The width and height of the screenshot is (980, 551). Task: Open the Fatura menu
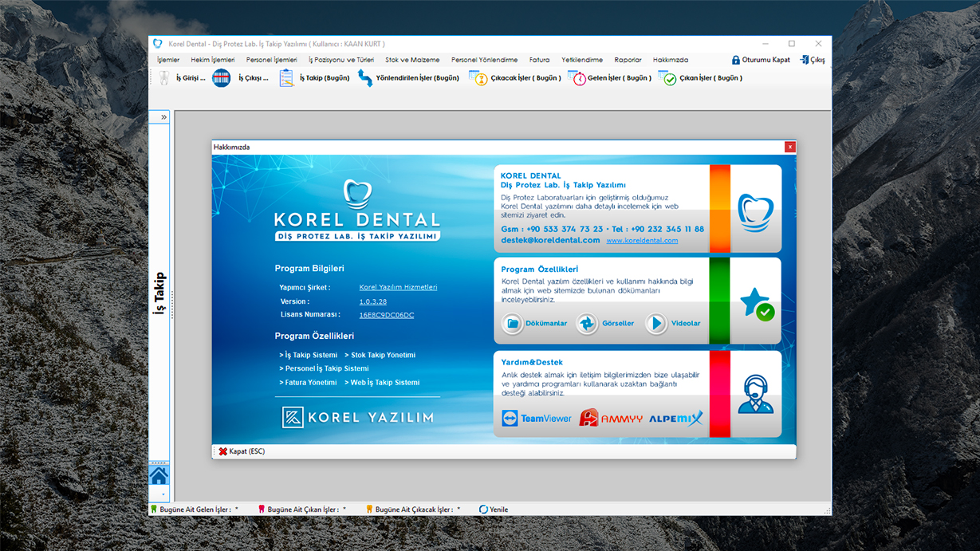coord(540,60)
